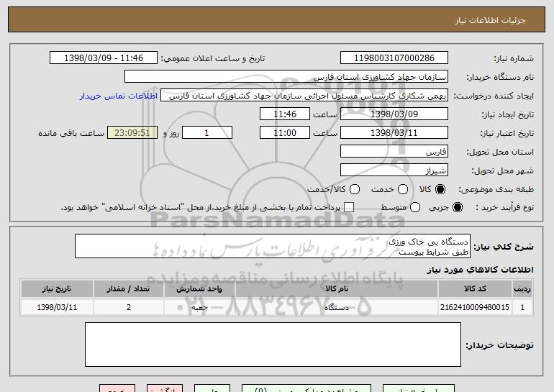554x392 pixels.
Task: Click the اطلاعات کالاهای مورد نیاز section title
Action: [480, 270]
